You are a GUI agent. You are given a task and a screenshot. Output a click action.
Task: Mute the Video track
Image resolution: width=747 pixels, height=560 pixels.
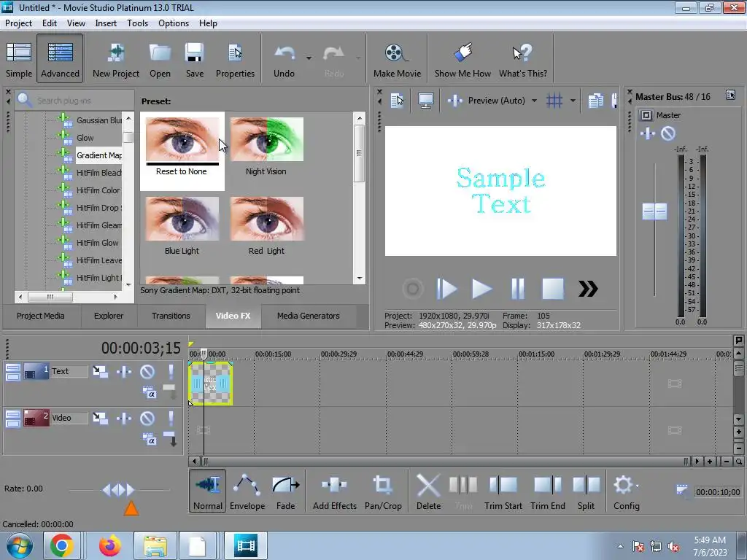pos(147,418)
